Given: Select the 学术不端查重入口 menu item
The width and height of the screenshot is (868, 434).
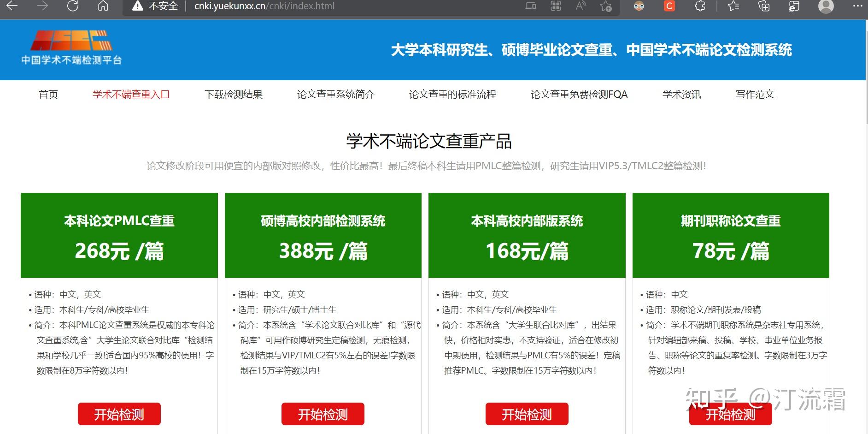Looking at the screenshot, I should point(131,94).
